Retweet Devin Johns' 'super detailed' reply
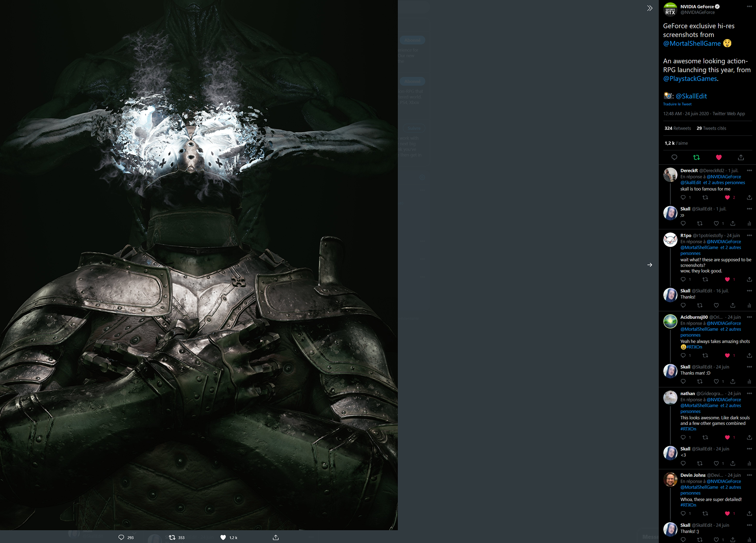The width and height of the screenshot is (756, 543). tap(705, 513)
